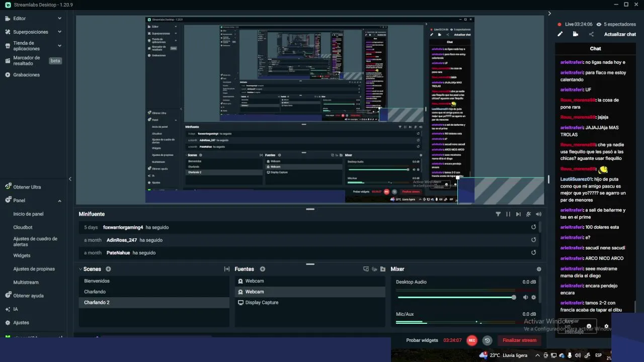The width and height of the screenshot is (644, 362).
Task: Open Inicio de panel
Action: [28, 214]
